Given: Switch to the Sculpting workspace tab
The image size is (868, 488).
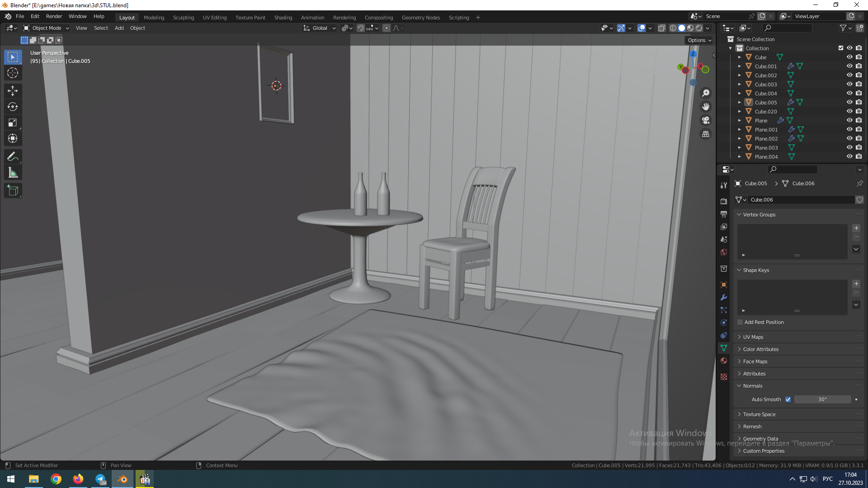Looking at the screenshot, I should (x=183, y=18).
